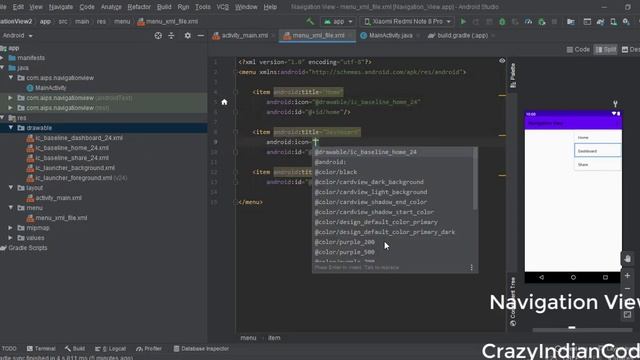This screenshot has height=360, width=640.
Task: Click the locate file target icon in Project panel
Action: 158,36
